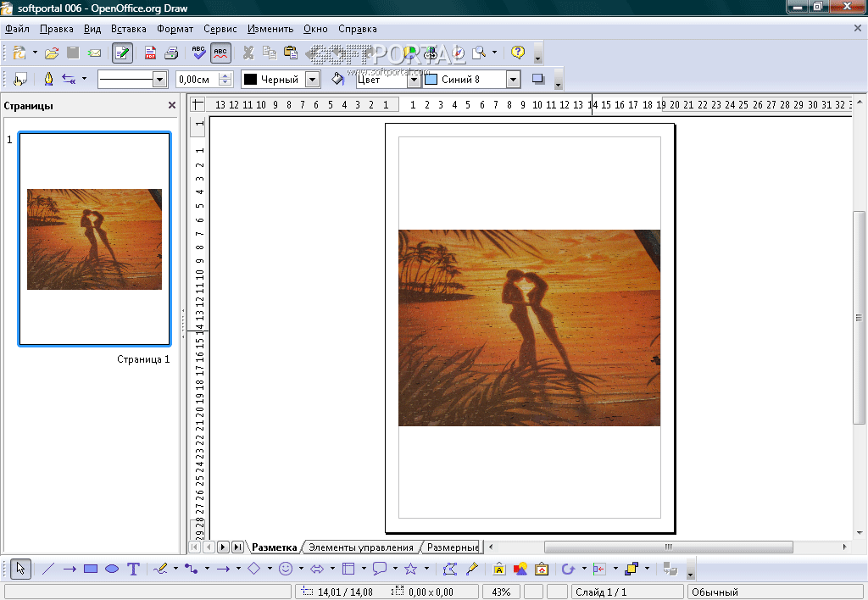Open the Окно menu
Image resolution: width=868 pixels, height=600 pixels.
(315, 29)
